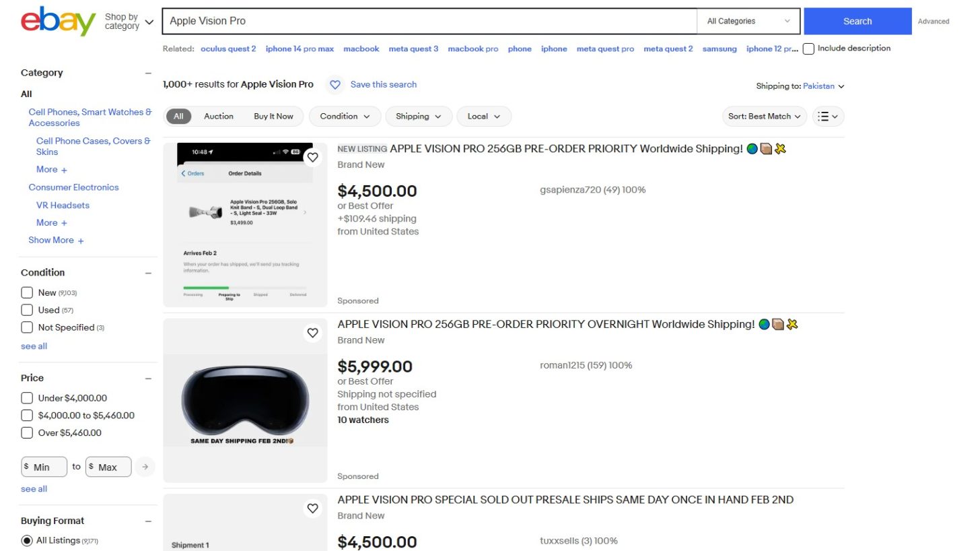The width and height of the screenshot is (980, 551).
Task: Open Cell Phones, Smart Watches & Accessories category
Action: pyautogui.click(x=90, y=118)
